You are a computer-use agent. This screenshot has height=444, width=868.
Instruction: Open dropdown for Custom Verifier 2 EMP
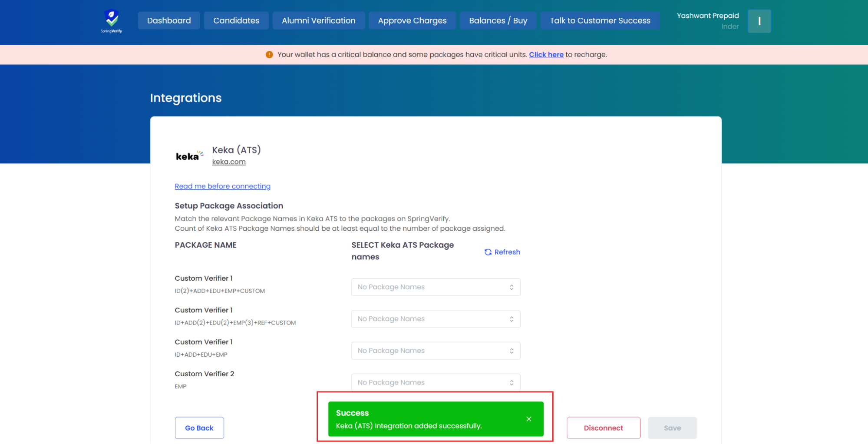(x=435, y=382)
